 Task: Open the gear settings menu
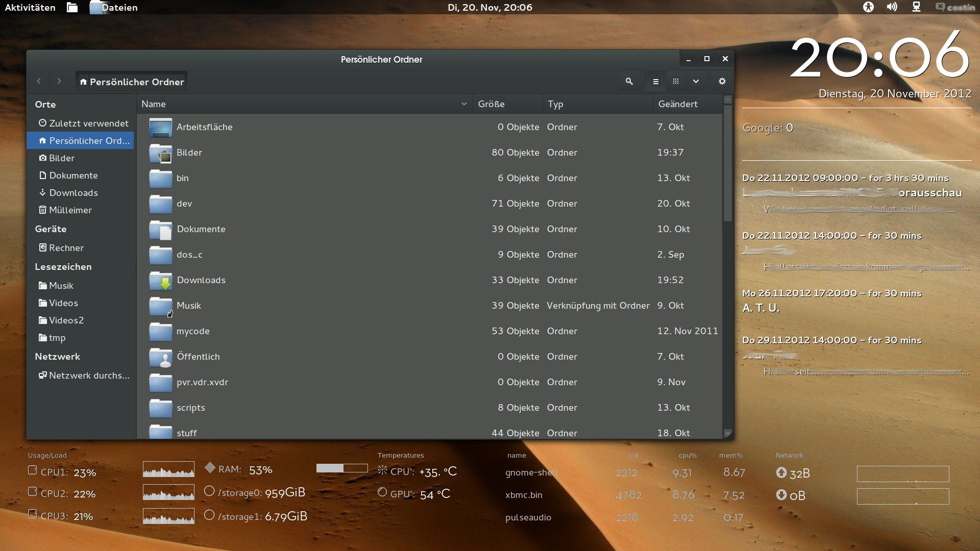(x=722, y=82)
